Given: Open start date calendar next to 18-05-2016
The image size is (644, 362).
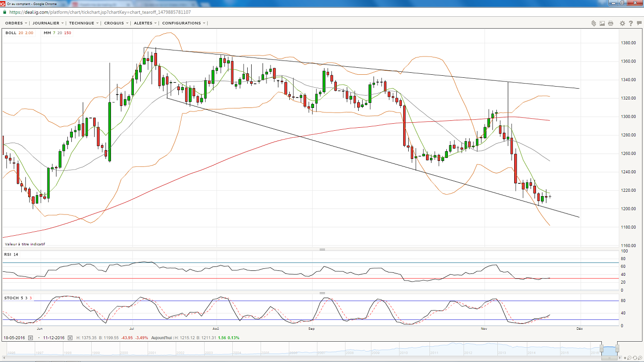Looking at the screenshot, I should coord(30,338).
